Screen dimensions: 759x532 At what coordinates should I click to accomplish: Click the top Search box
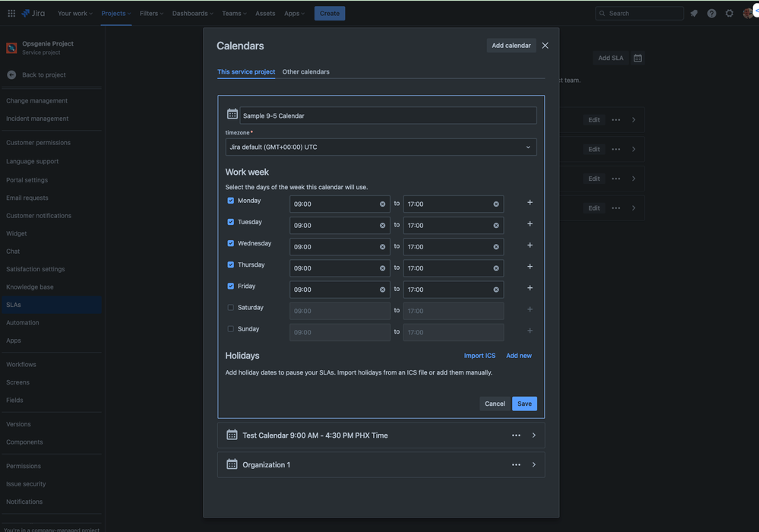click(x=640, y=14)
